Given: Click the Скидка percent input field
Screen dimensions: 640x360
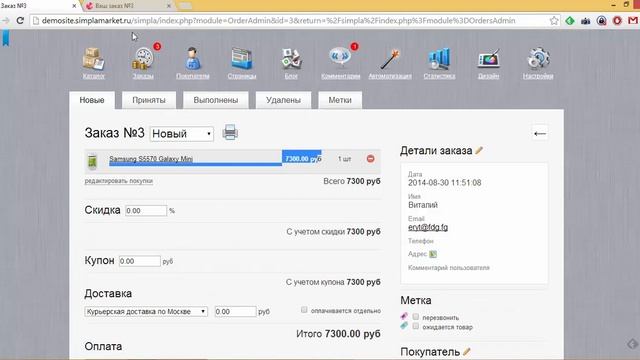Looking at the screenshot, I should pos(146,211).
